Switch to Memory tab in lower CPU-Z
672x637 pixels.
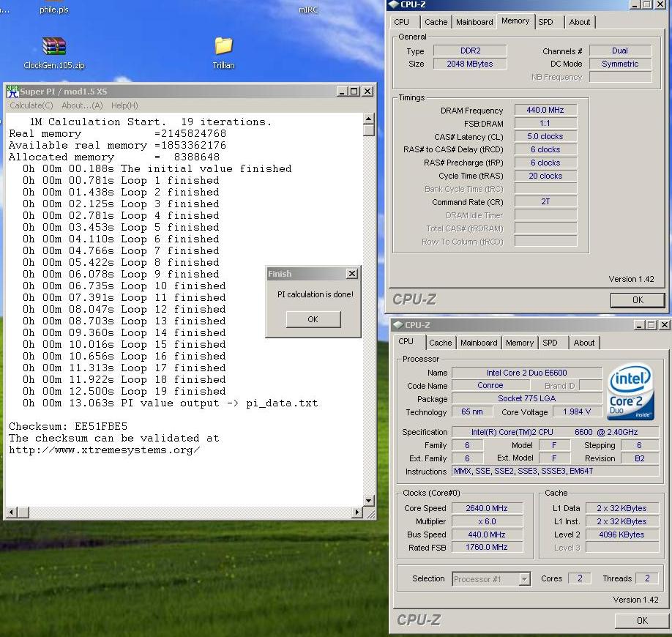click(520, 343)
